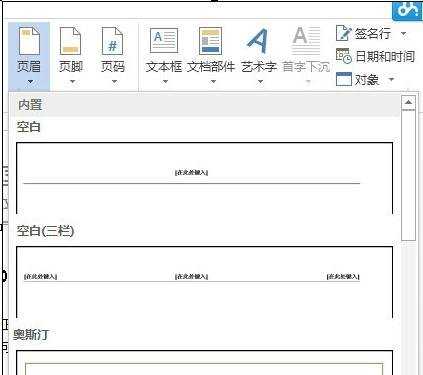Image resolution: width=423 pixels, height=375 pixels.
Task: Select the 空白 blank header template
Action: 205,178
